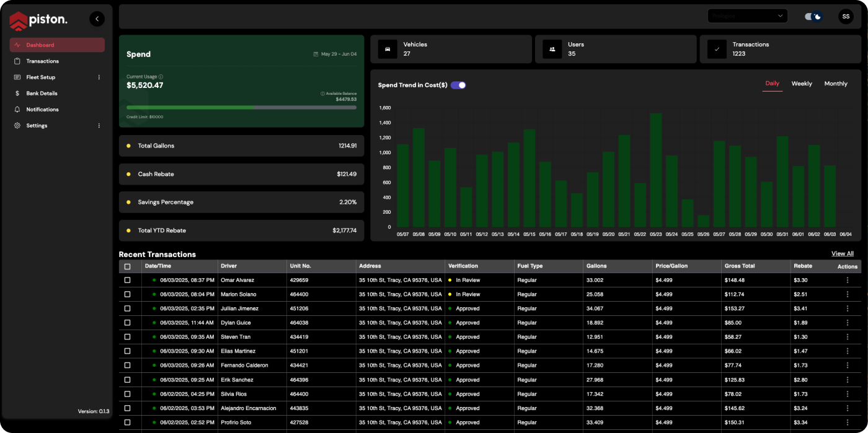Click the Current Usage info icon

161,77
